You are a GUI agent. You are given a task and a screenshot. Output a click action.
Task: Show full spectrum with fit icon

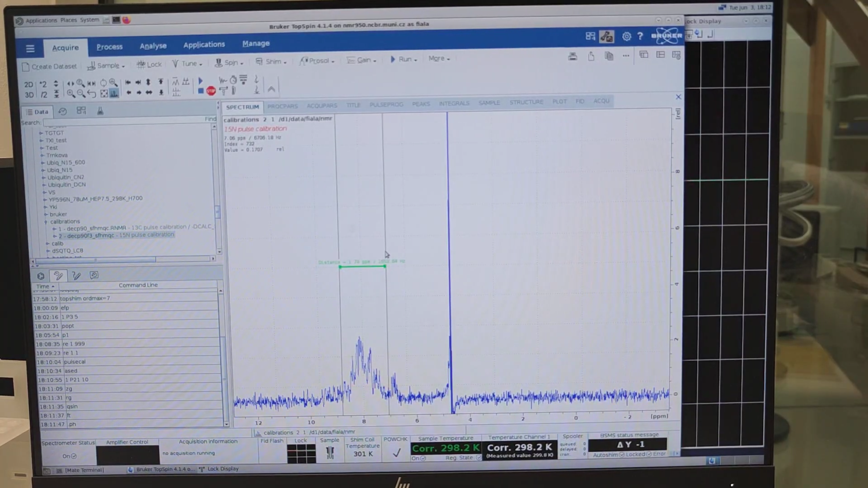click(104, 94)
